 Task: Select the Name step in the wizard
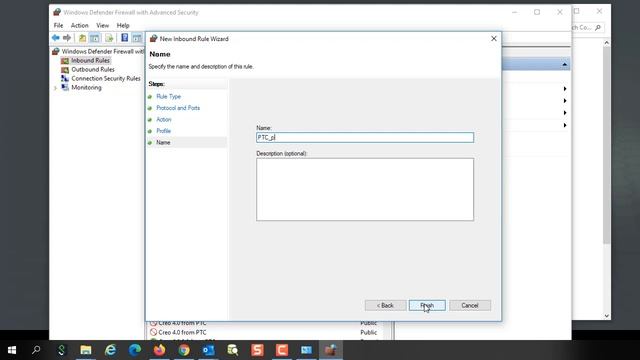tap(163, 142)
